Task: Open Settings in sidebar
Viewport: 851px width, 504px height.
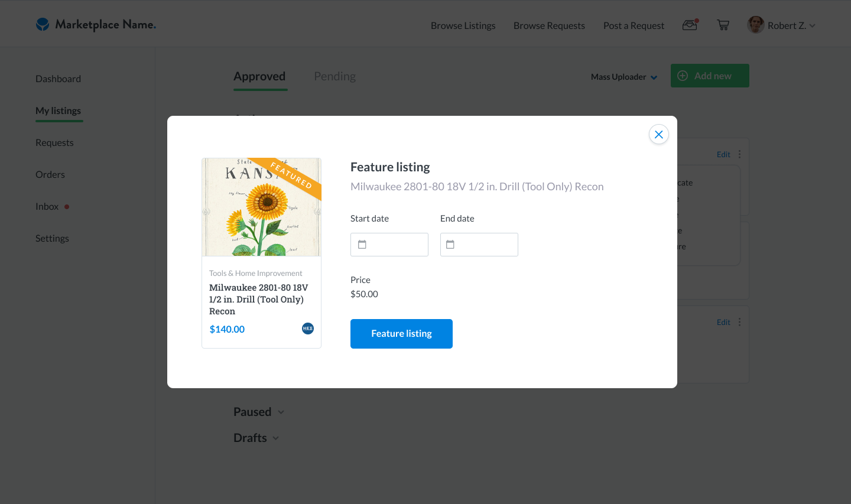Action: (52, 239)
